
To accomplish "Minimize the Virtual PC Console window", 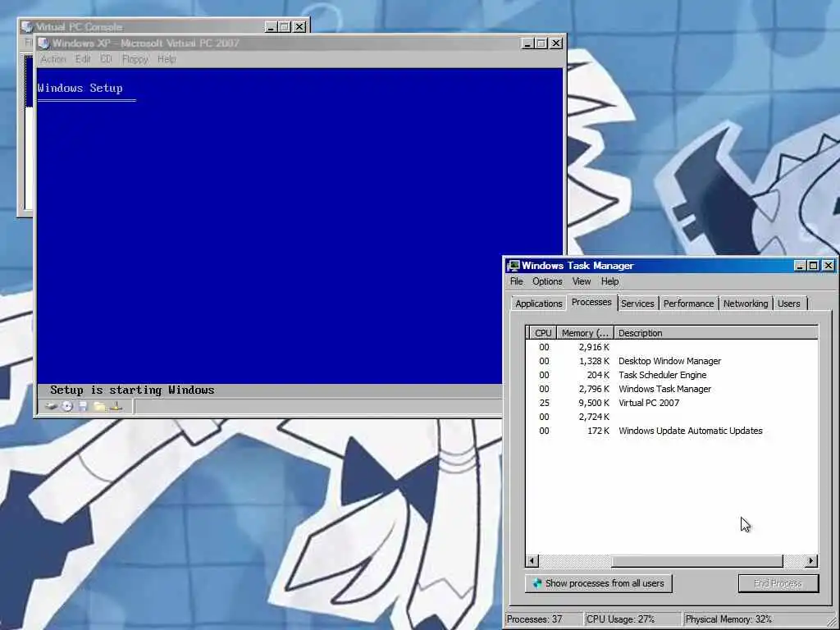I will click(271, 27).
